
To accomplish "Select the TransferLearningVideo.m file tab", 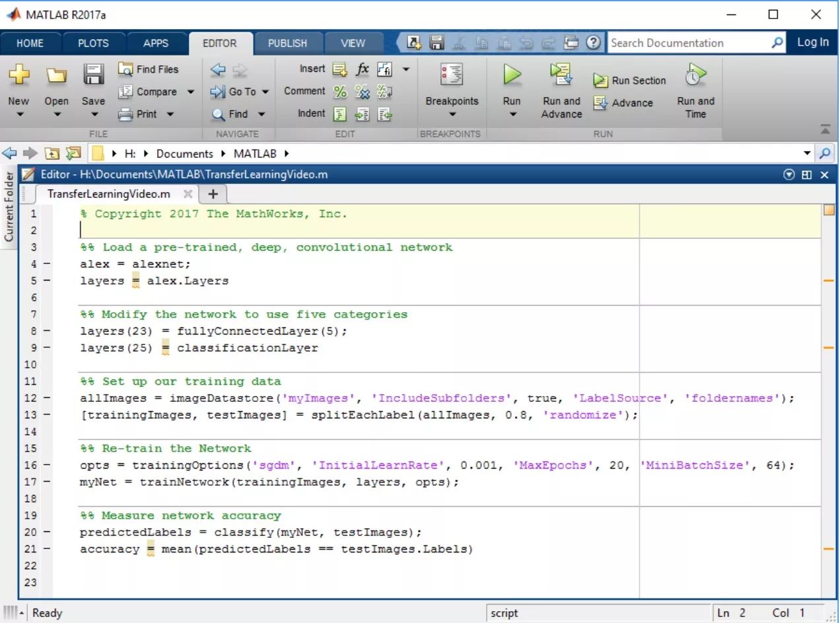I will 109,194.
